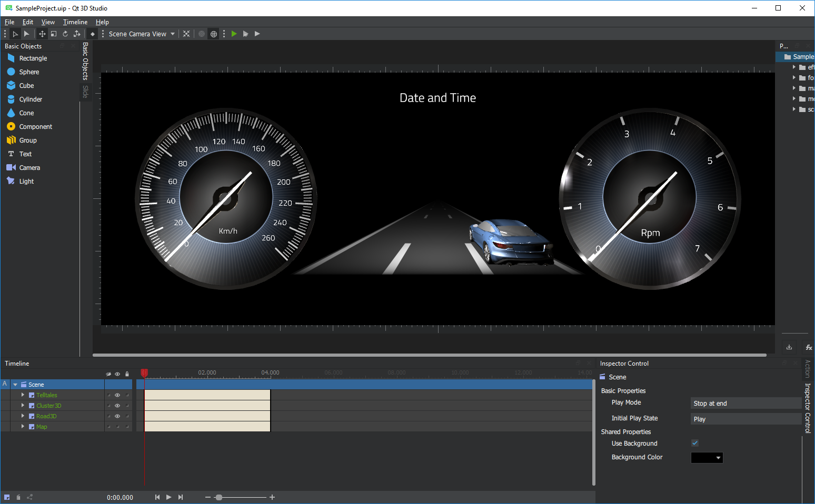Select the Sphere basic object
815x504 pixels.
[29, 72]
